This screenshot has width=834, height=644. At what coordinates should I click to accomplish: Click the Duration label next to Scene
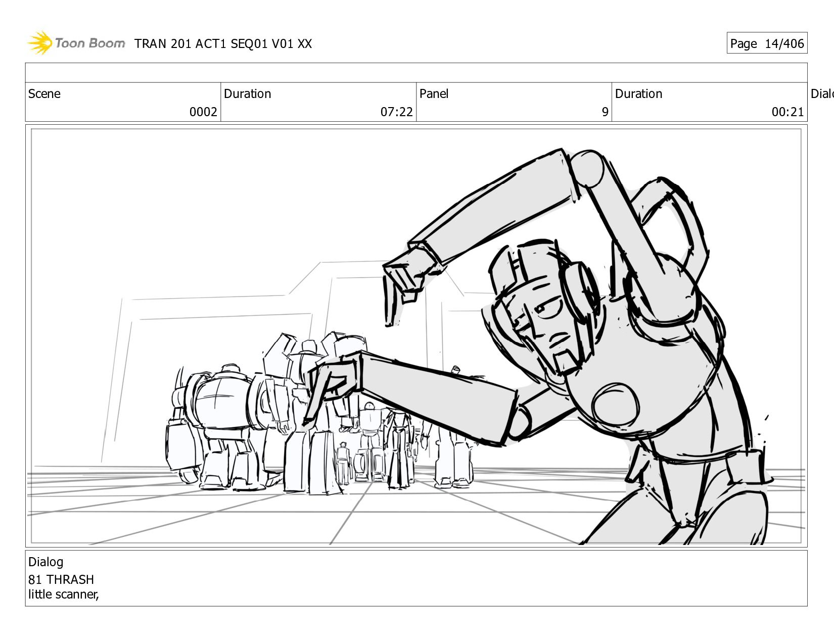(248, 94)
